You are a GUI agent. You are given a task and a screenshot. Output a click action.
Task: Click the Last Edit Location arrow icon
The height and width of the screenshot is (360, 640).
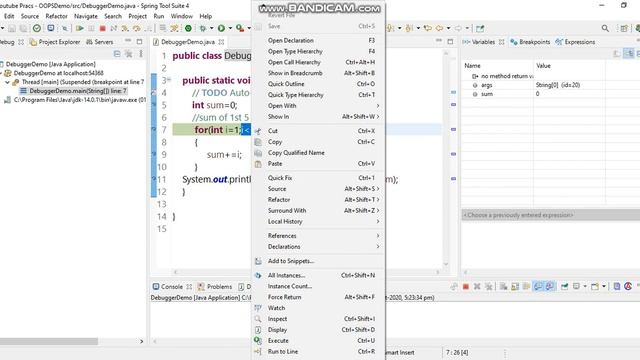[427, 28]
